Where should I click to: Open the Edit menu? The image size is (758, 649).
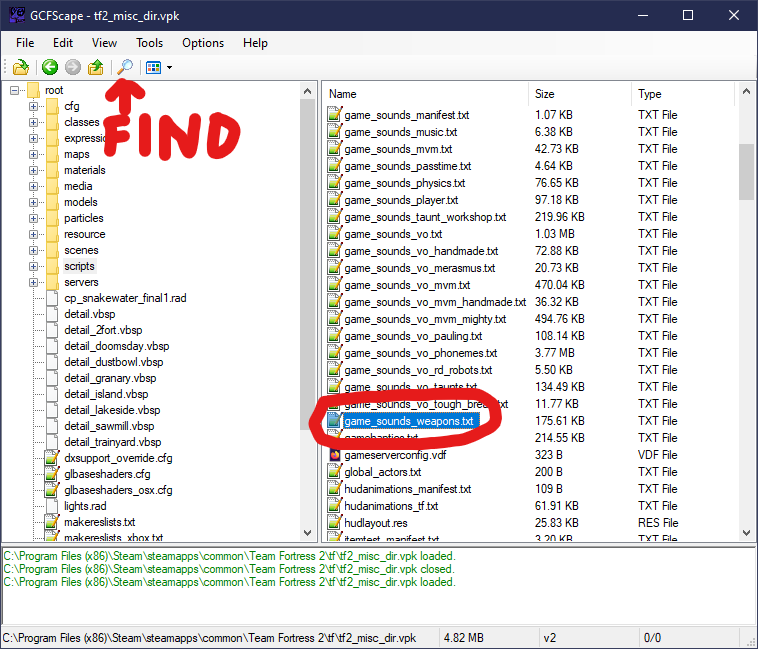[63, 43]
